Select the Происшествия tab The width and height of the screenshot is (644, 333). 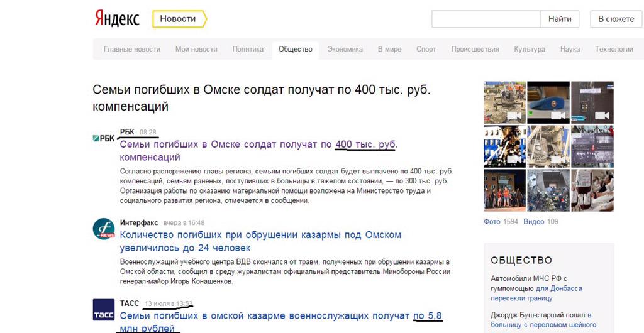tap(475, 49)
